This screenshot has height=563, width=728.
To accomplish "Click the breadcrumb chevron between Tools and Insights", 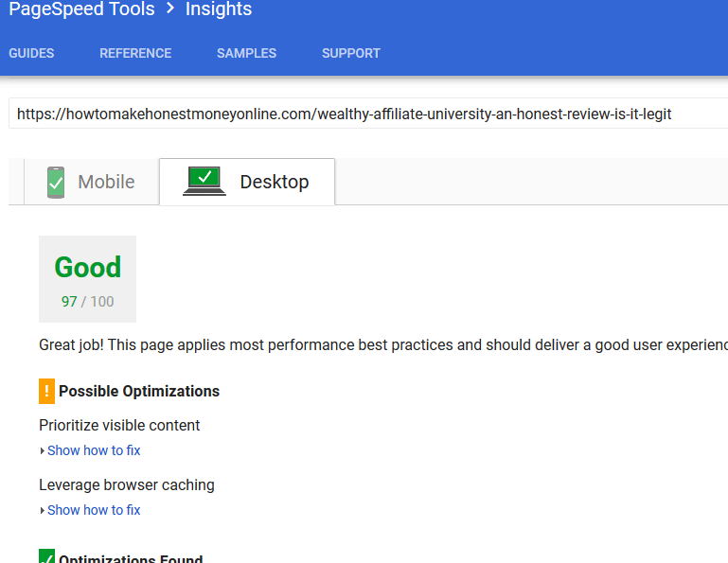I will click(170, 8).
